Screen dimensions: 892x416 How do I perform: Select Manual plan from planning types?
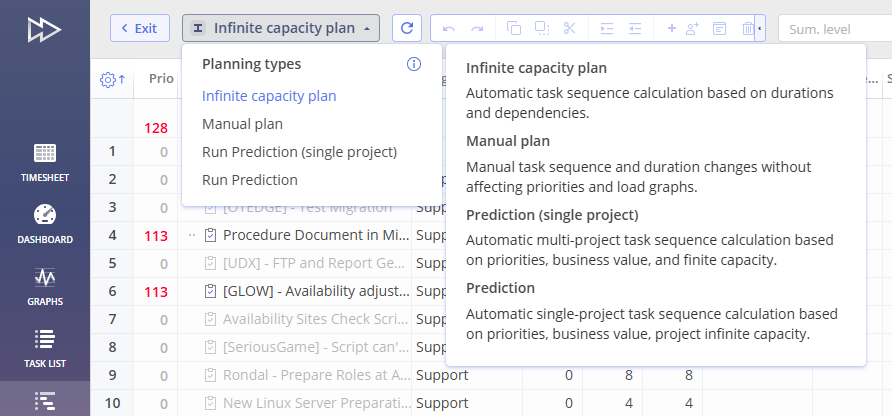point(242,124)
